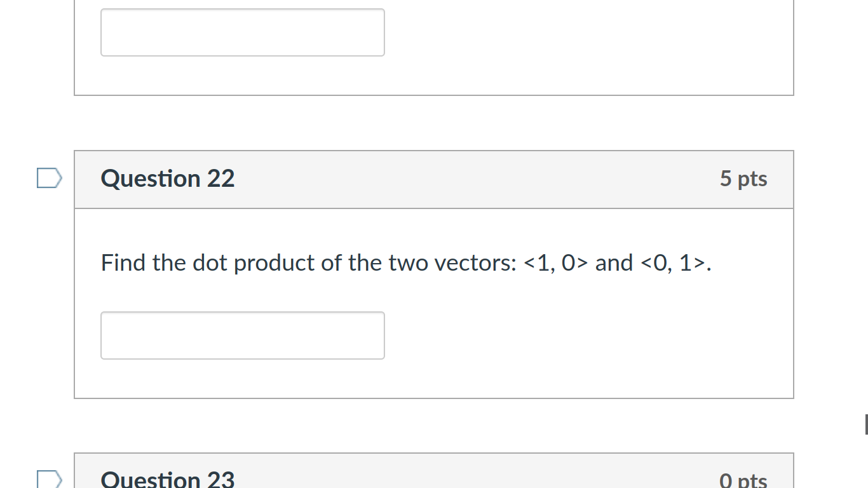
Task: Click the Question 23 heading text
Action: point(168,480)
